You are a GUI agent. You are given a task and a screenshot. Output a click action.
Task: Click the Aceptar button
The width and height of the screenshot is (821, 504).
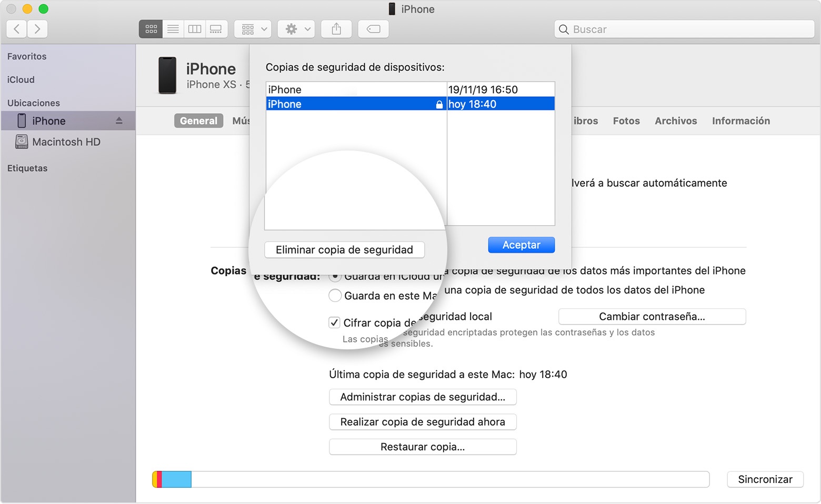(x=521, y=245)
